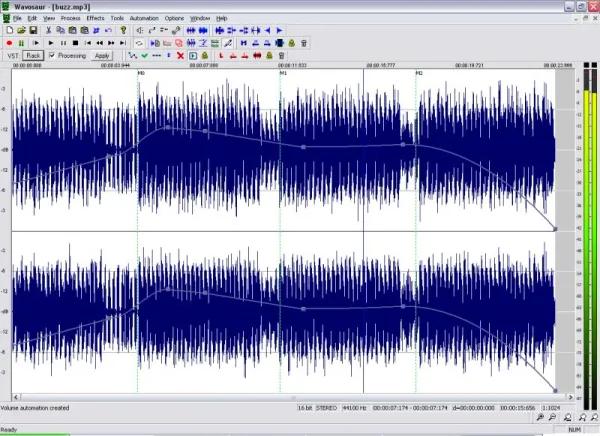Click the Rack button

point(33,56)
